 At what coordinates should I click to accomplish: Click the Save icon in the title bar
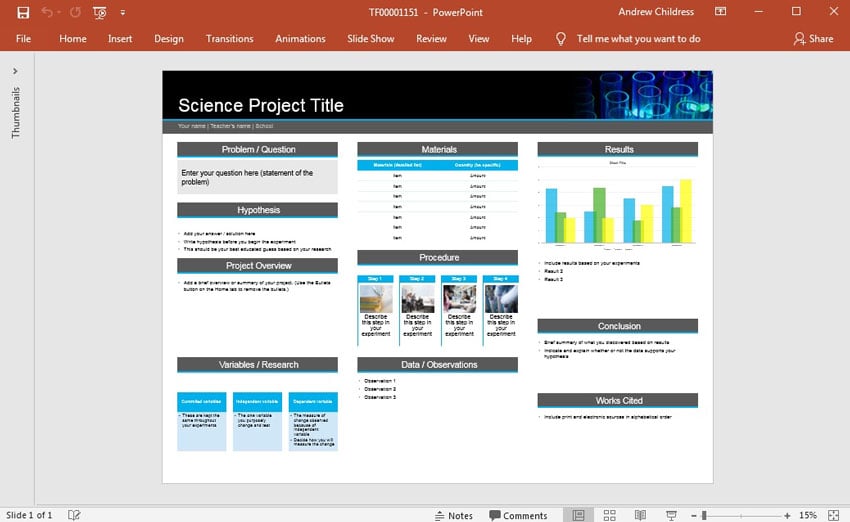[23, 12]
